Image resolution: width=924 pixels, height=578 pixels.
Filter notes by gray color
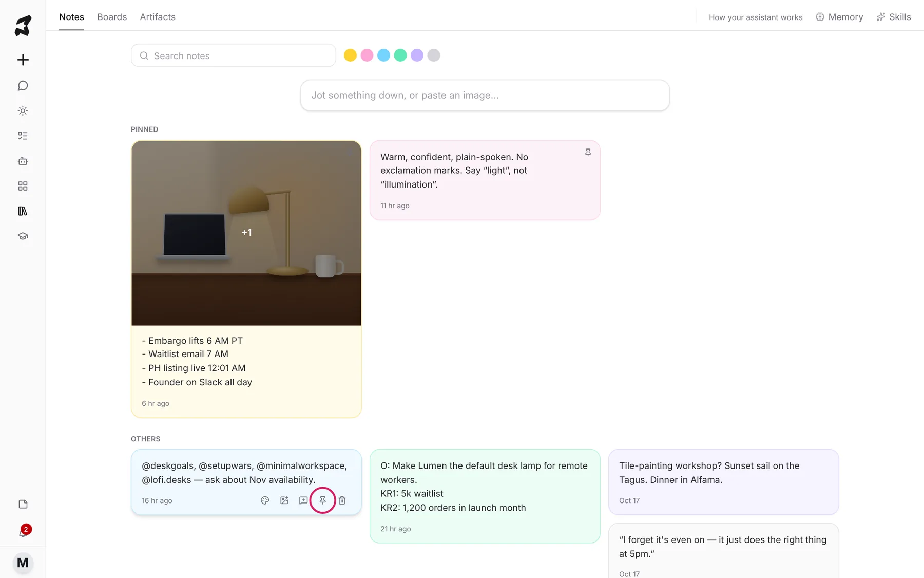coord(434,55)
